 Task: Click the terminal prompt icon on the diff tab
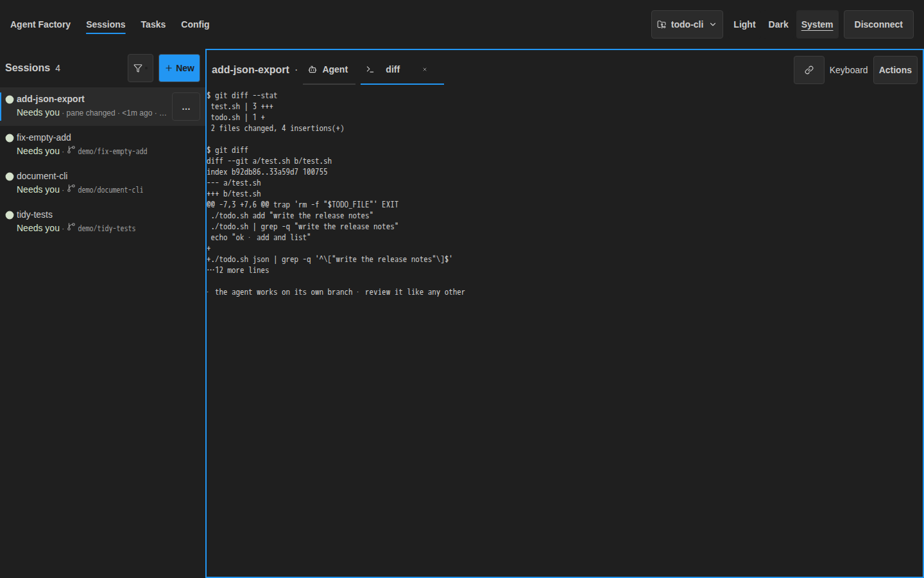tap(370, 69)
